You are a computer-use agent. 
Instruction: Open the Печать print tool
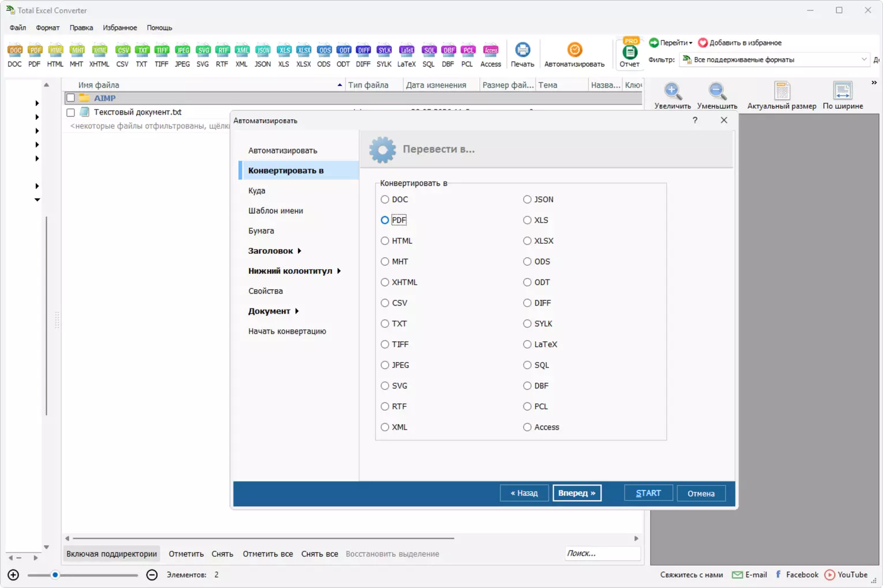pos(523,55)
